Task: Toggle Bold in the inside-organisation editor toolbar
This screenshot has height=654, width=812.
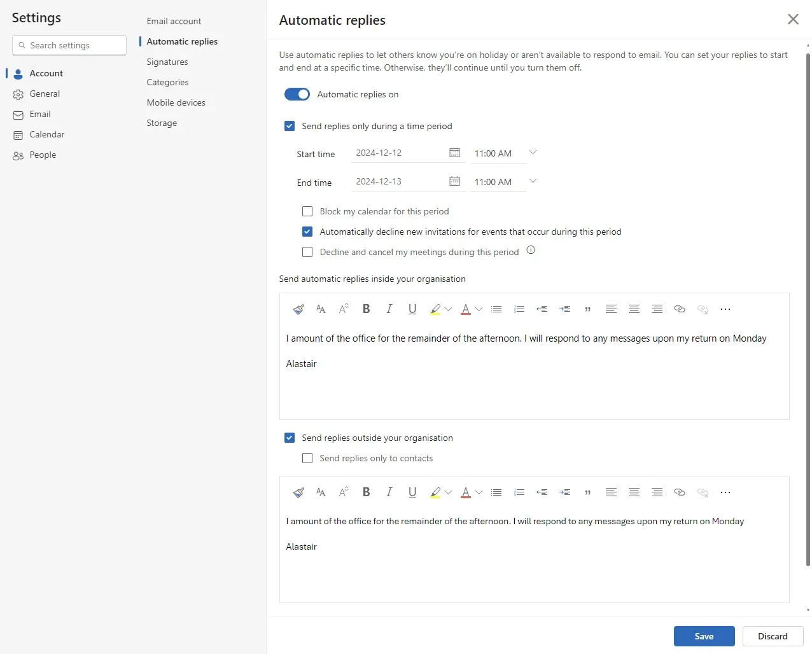Action: (x=366, y=309)
